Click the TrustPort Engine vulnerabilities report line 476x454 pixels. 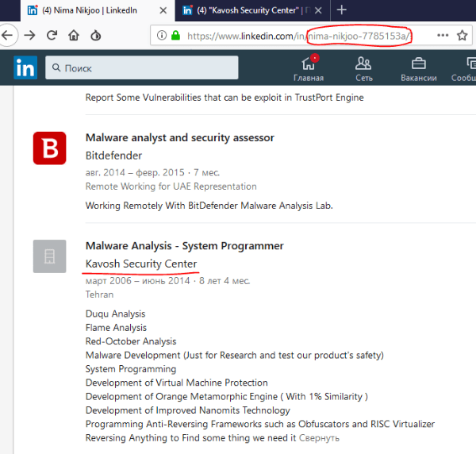click(x=225, y=98)
